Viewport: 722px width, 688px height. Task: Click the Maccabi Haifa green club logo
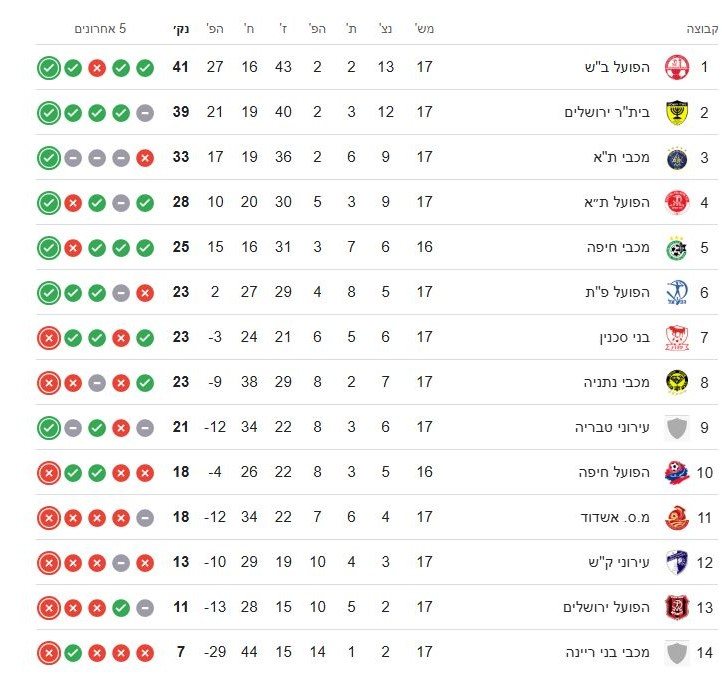[677, 248]
